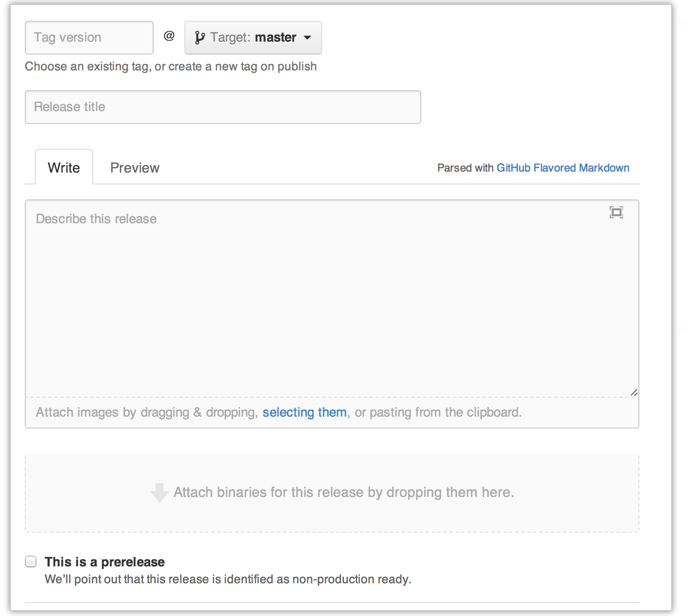Click the attach binaries drop zone
The width and height of the screenshot is (687, 616).
(332, 493)
